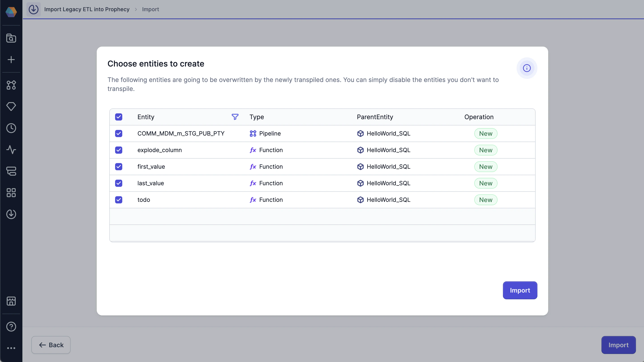
Task: Click the info icon in the dialog
Action: tap(526, 68)
